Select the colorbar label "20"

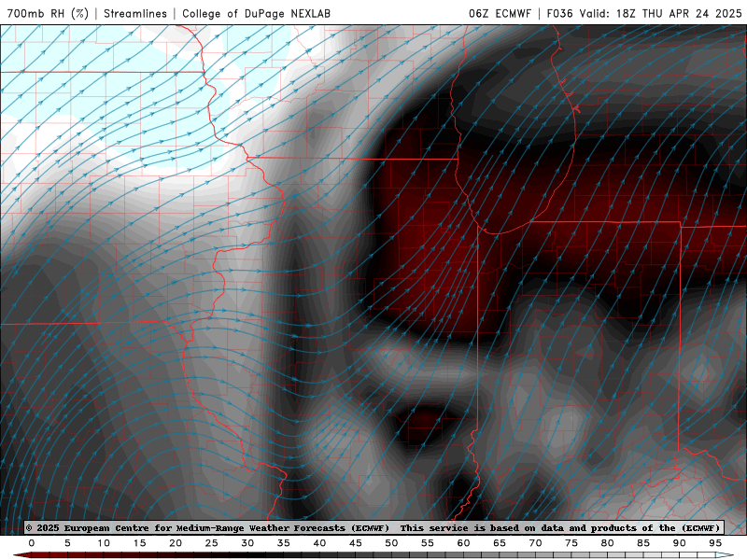176,543
